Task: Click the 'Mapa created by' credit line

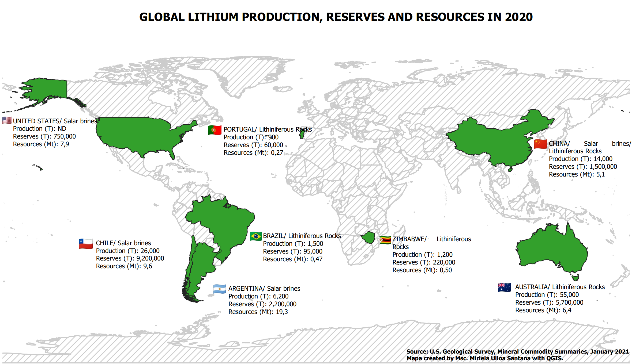Action: [485, 358]
